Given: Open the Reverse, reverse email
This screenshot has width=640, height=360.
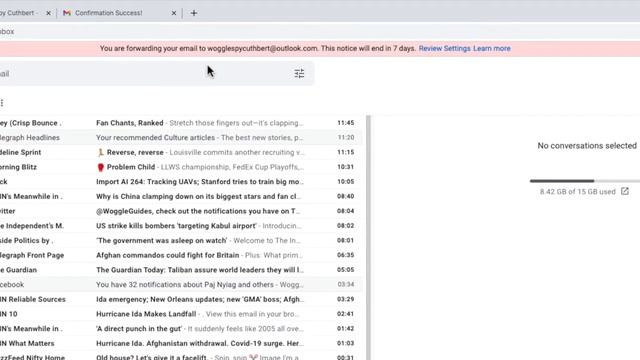Looking at the screenshot, I should click(x=181, y=152).
